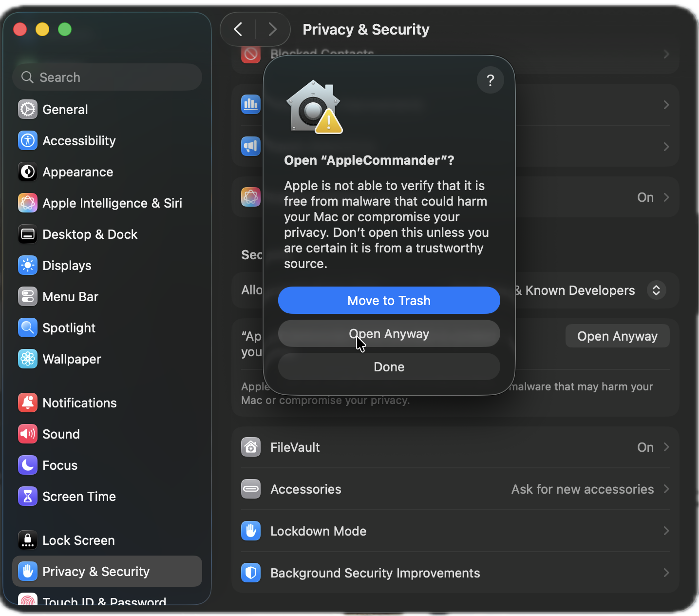Click Open Anyway in the AppleCommander dialog
Image resolution: width=699 pixels, height=616 pixels.
pos(389,333)
